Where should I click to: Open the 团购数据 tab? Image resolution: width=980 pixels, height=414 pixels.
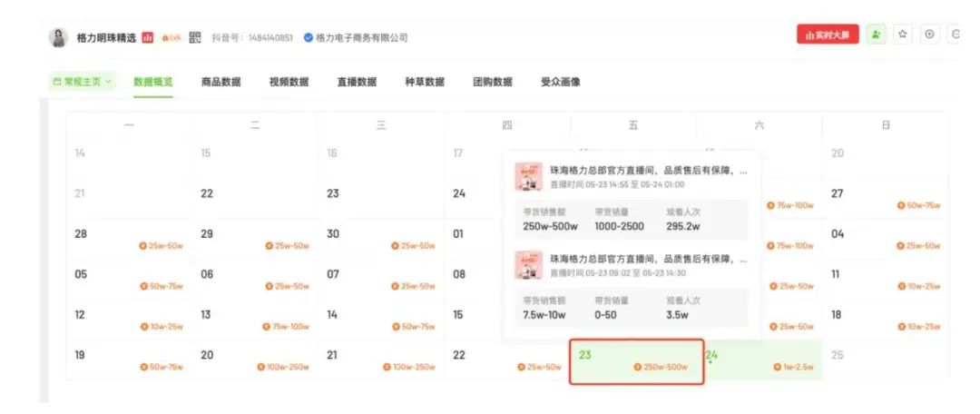pyautogui.click(x=493, y=82)
